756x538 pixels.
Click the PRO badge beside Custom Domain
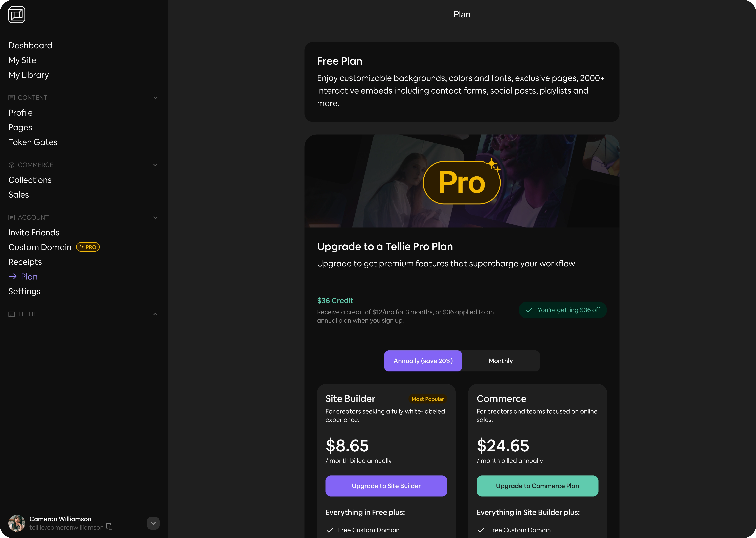pos(88,247)
